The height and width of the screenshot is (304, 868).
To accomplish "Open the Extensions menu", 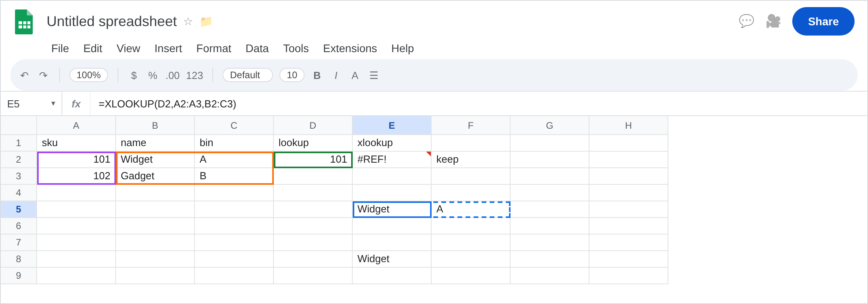I will click(x=350, y=48).
